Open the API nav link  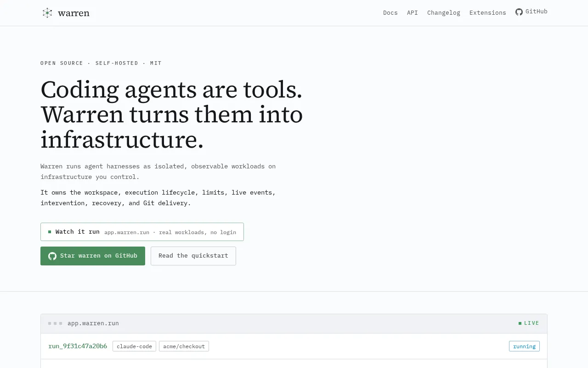click(x=413, y=12)
